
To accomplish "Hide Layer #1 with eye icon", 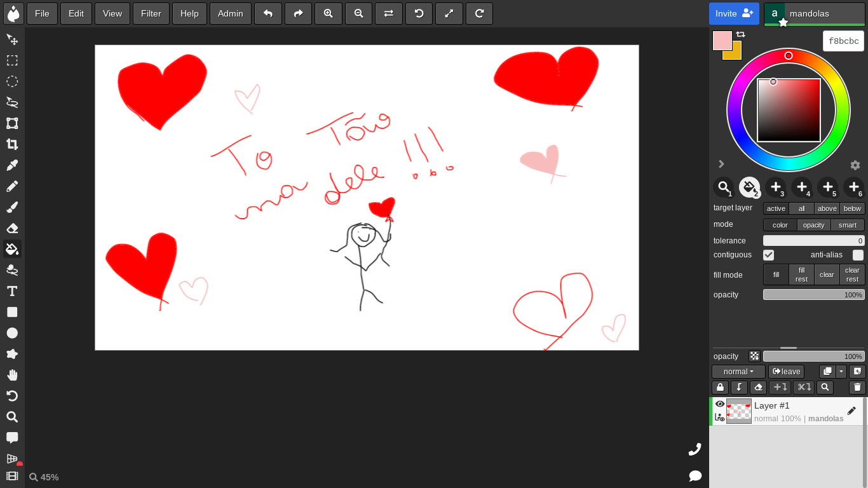I will (720, 404).
